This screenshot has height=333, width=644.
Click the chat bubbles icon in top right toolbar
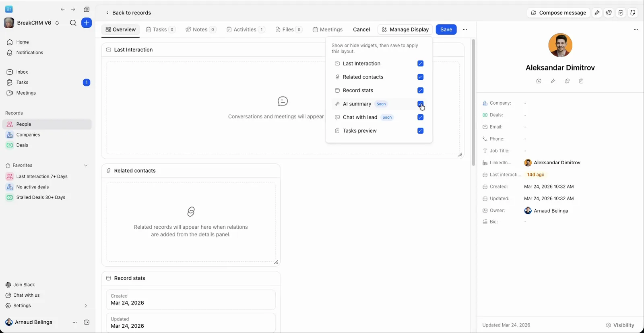609,13
